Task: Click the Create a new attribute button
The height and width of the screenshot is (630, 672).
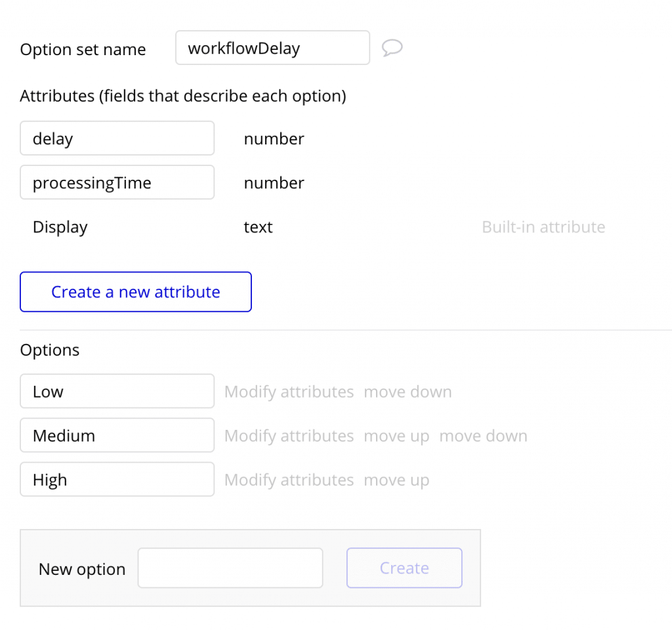Action: pos(135,291)
